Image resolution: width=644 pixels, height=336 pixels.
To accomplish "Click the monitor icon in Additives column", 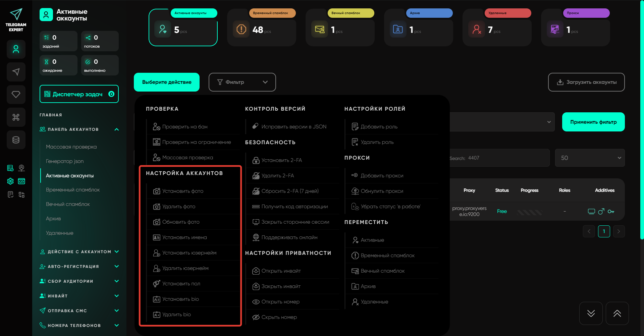I will pos(591,211).
